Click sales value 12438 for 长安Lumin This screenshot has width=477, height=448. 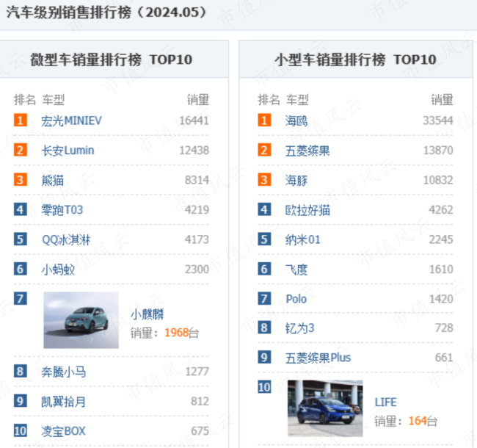coord(194,151)
